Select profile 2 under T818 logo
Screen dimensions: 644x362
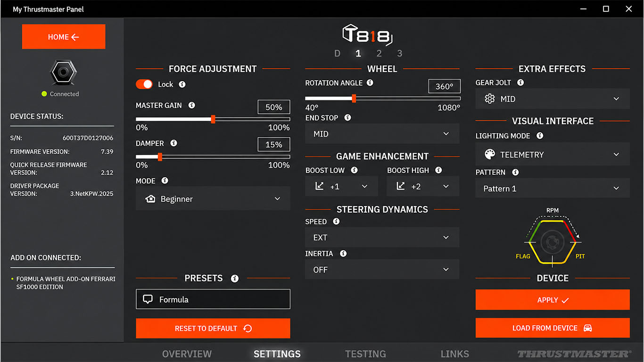(379, 54)
